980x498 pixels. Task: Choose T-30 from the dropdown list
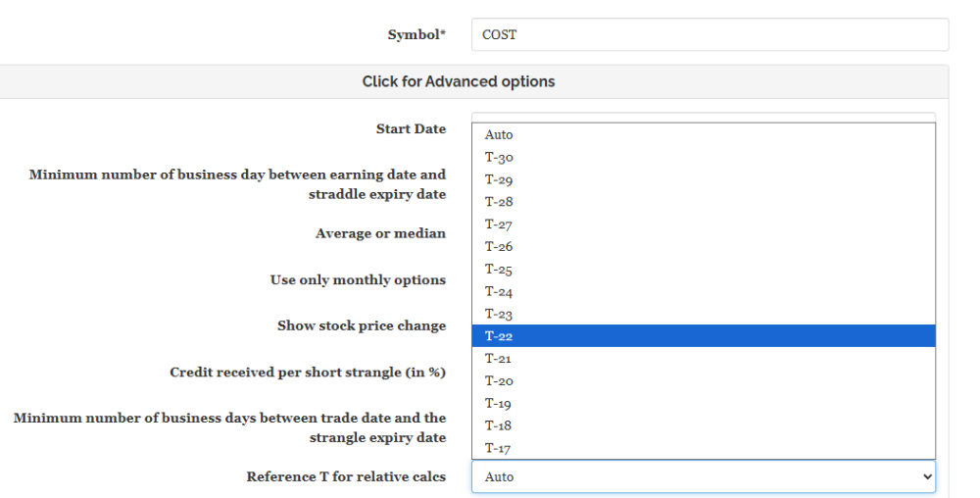pos(704,157)
